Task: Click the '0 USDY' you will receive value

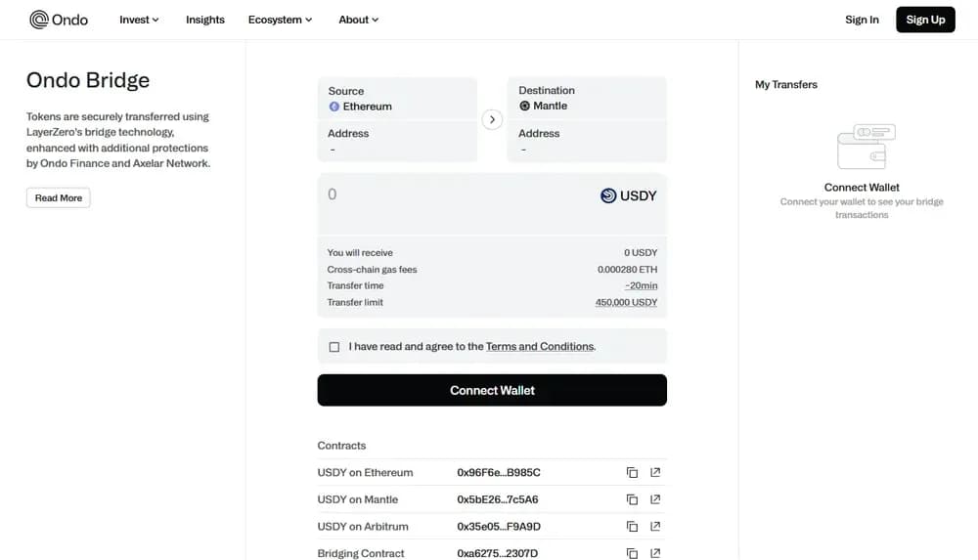Action: pos(641,252)
